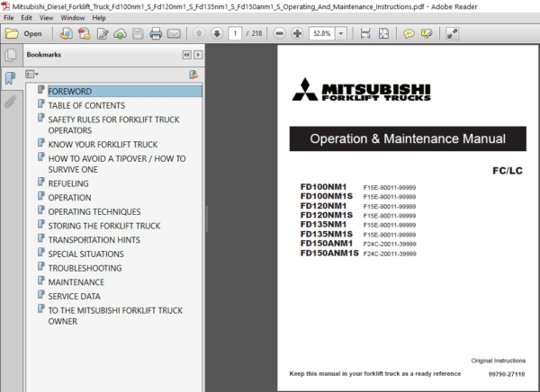This screenshot has width=540, height=392.
Task: Jump to KNOW YOUR FORKLIFT TRUCK bookmark
Action: [103, 145]
